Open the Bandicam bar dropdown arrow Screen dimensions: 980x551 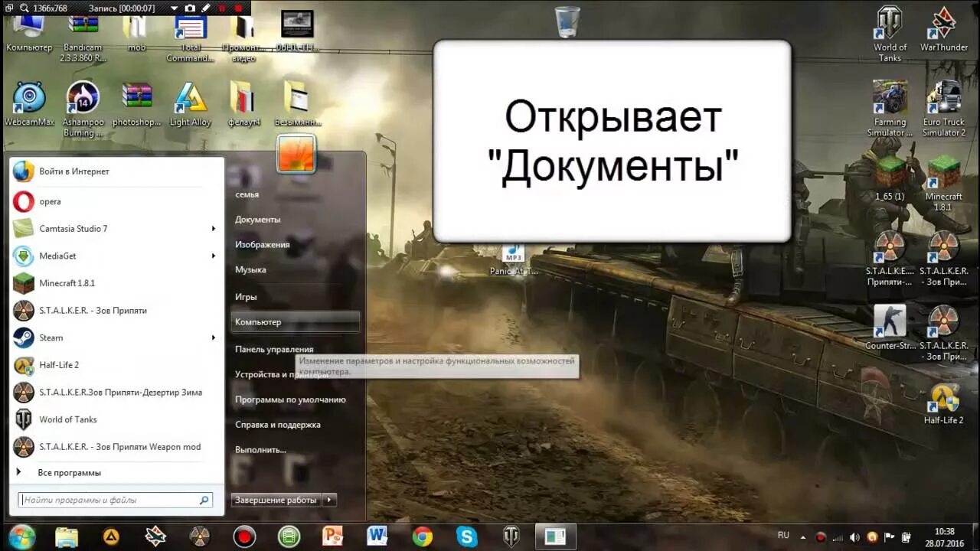coord(174,8)
